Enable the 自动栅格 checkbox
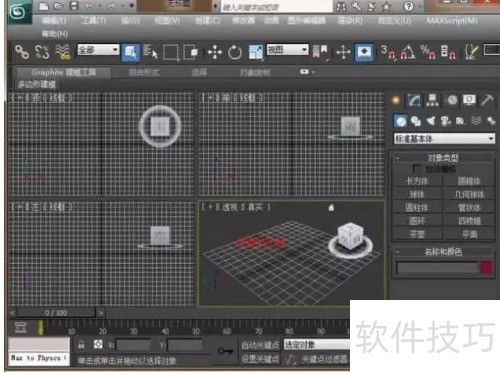The width and height of the screenshot is (500, 374). [416, 168]
